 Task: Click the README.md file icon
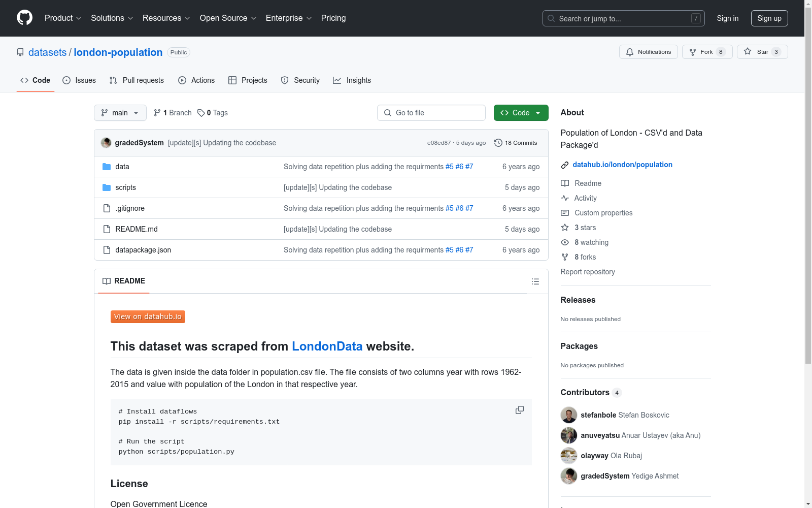(x=107, y=229)
